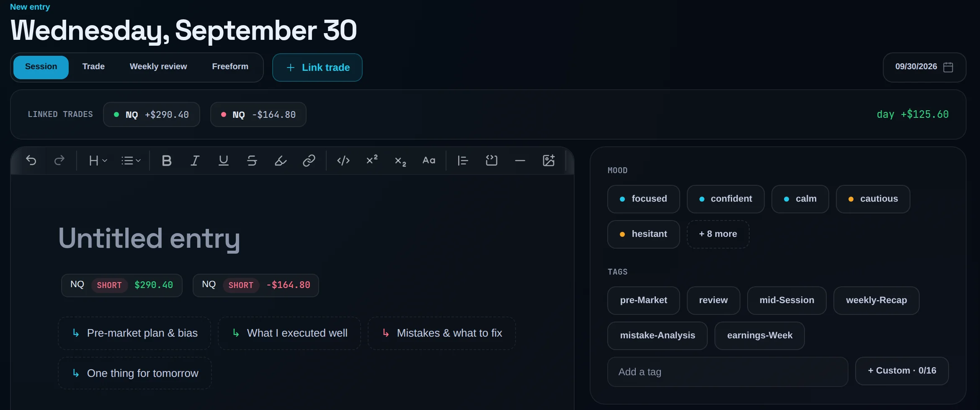Apply superscript formatting
980x410 pixels.
coord(372,161)
